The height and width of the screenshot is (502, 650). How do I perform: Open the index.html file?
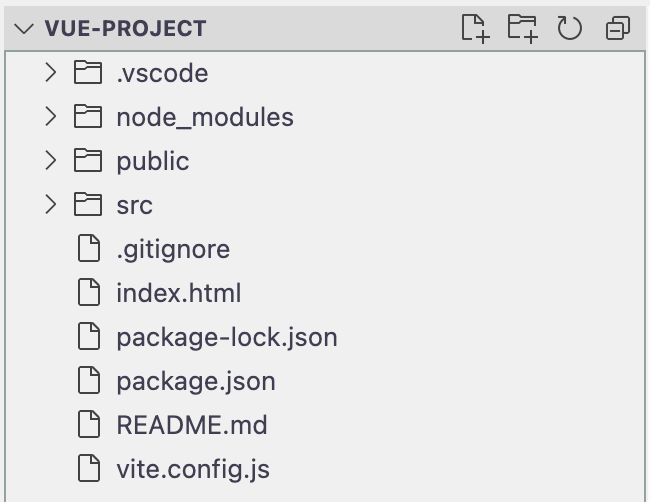click(178, 293)
